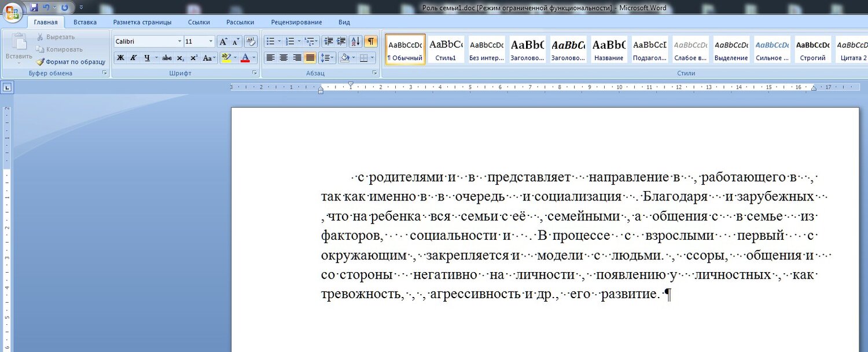
Task: Decrease the paragraph indent
Action: coord(329,42)
